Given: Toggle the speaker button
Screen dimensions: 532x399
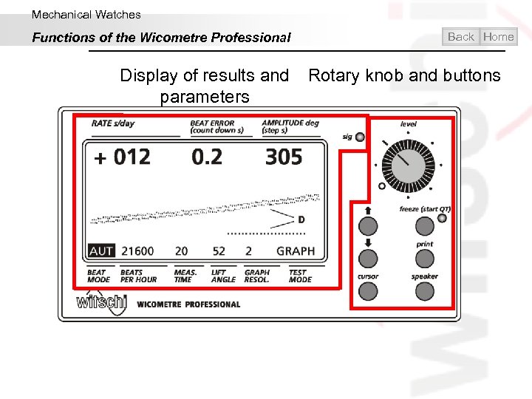Looking at the screenshot, I should (425, 291).
